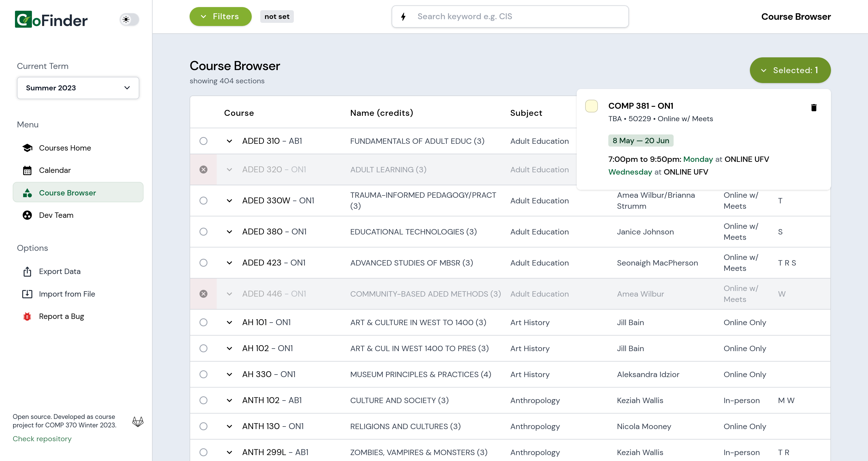Viewport: 868px width, 461px height.
Task: Select the ANTH 102 - AB1 radio button
Action: pyautogui.click(x=203, y=400)
